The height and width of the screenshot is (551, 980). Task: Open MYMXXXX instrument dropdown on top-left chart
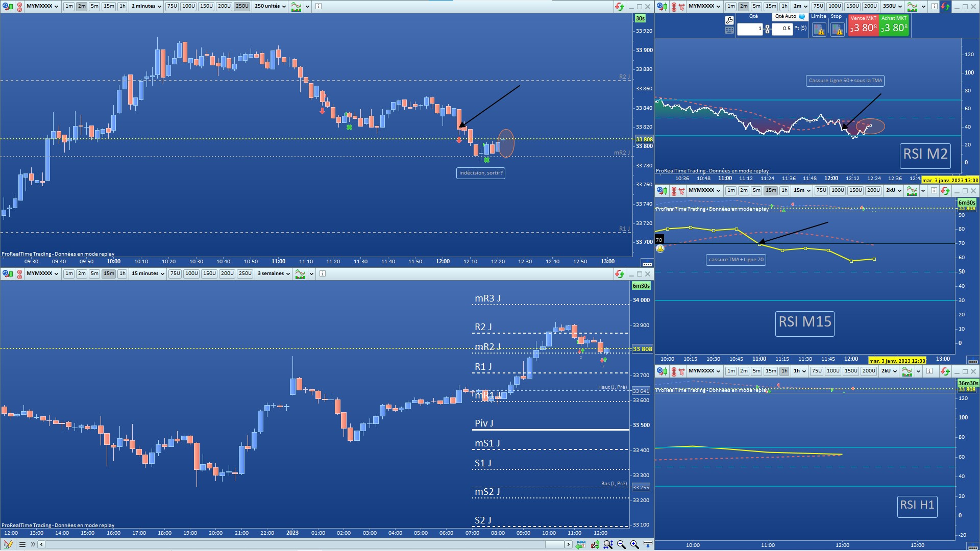[x=42, y=6]
